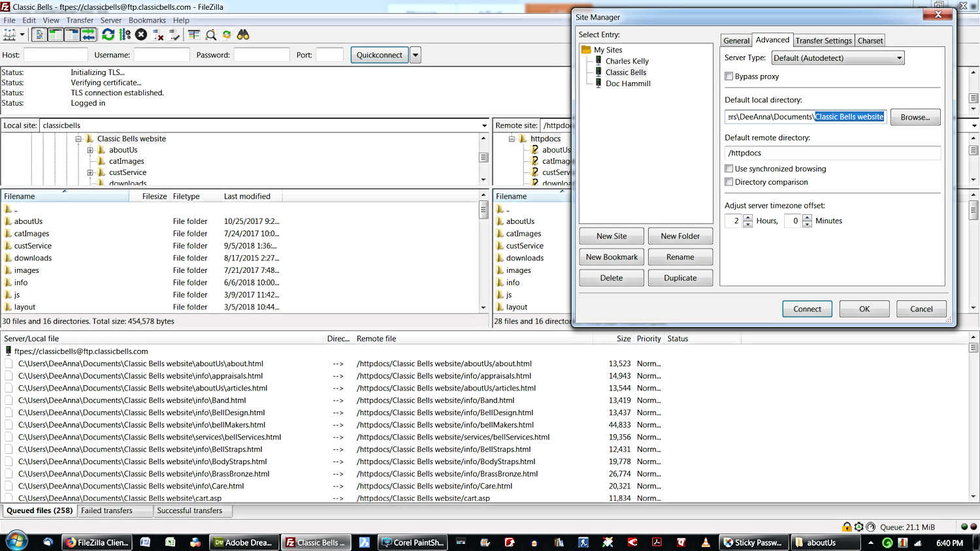Switch to Transfer Settings tab
Viewport: 980px width, 551px height.
(823, 40)
